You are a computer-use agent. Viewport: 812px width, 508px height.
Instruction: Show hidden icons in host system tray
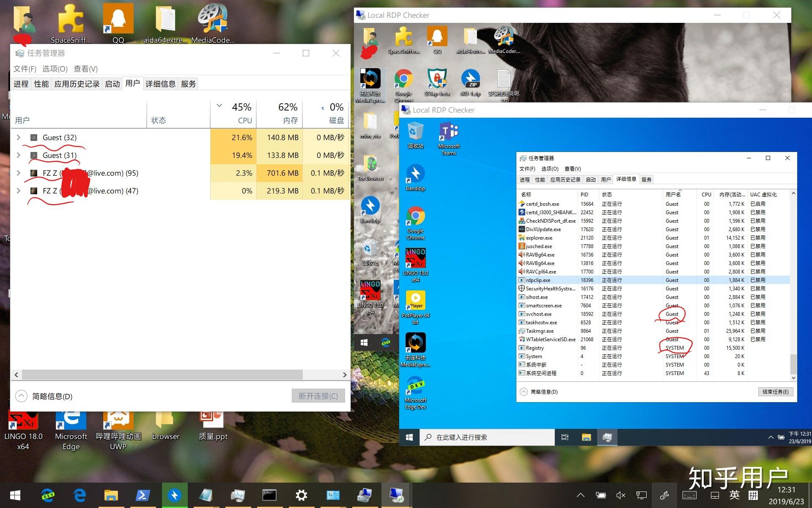tap(581, 495)
